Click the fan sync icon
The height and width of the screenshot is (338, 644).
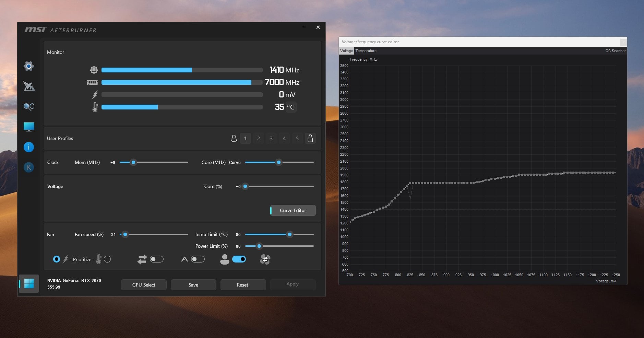[265, 259]
